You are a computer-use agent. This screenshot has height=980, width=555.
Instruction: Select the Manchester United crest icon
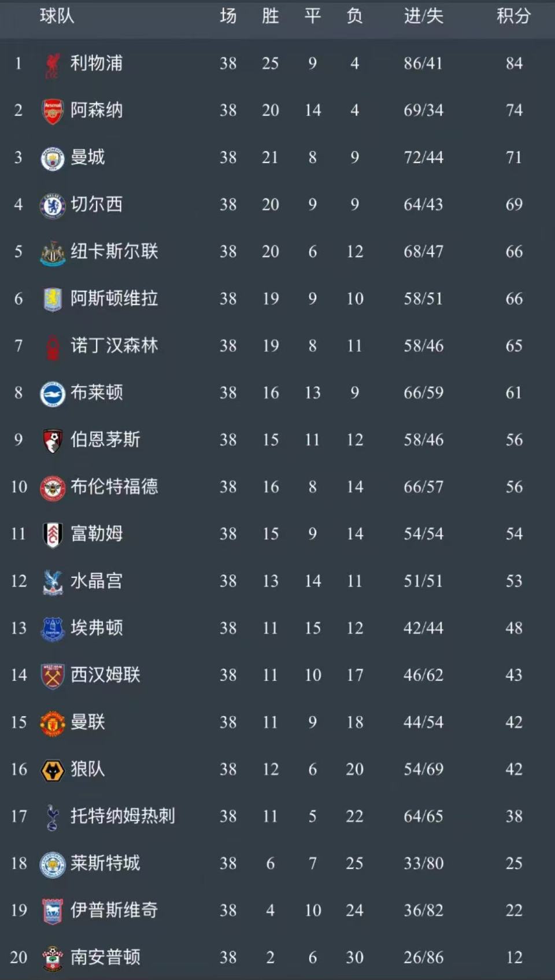tap(53, 723)
